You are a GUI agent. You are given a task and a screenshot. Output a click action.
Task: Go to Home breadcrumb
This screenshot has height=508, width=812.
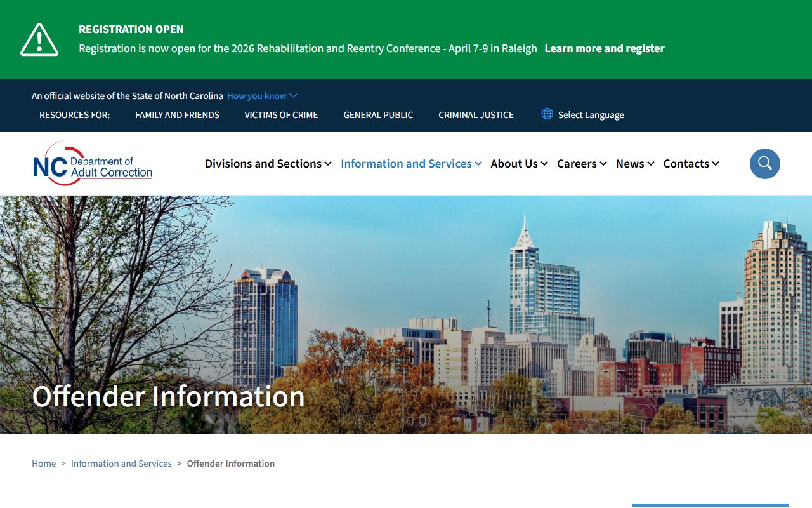pyautogui.click(x=44, y=464)
